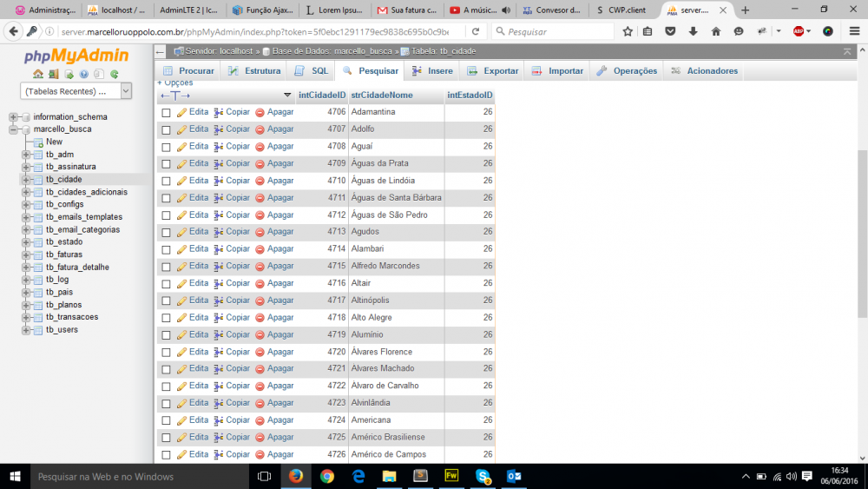This screenshot has width=868, height=489.
Task: Sort by strCidadeNome column header
Action: [x=382, y=95]
